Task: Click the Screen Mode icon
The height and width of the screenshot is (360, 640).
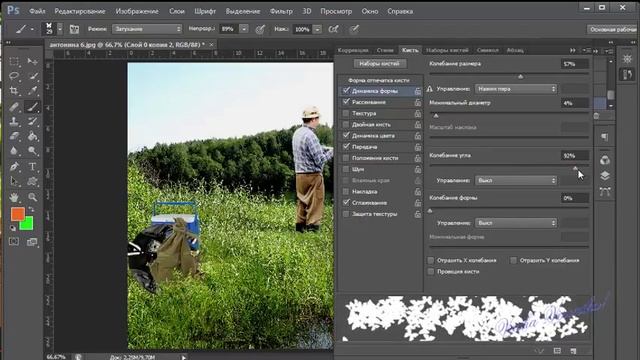Action: [x=32, y=242]
